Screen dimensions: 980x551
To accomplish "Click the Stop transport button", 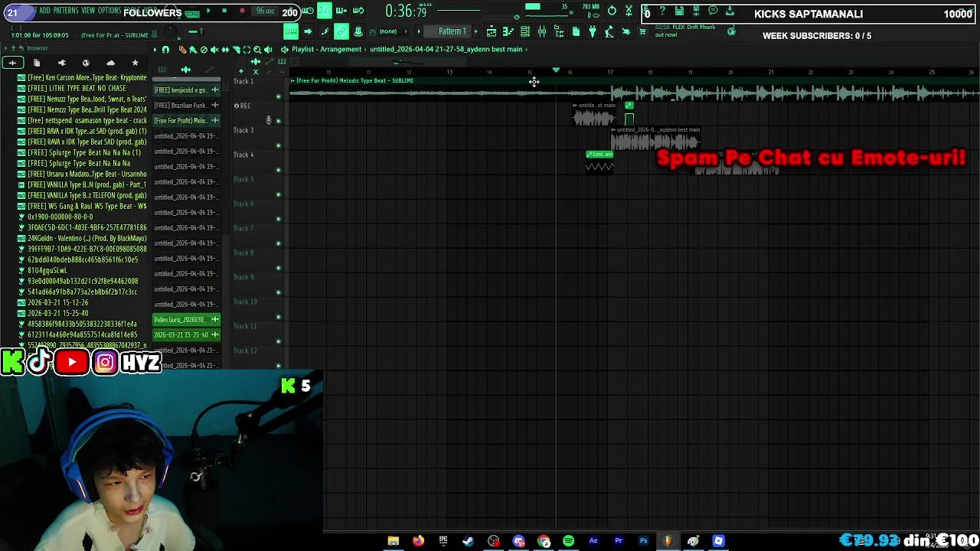I will click(x=224, y=11).
